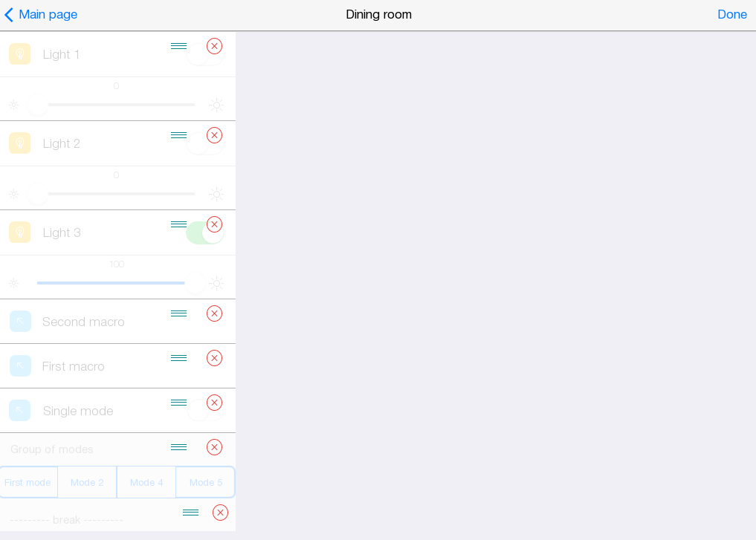Switch to Mode 4 segment

(146, 482)
